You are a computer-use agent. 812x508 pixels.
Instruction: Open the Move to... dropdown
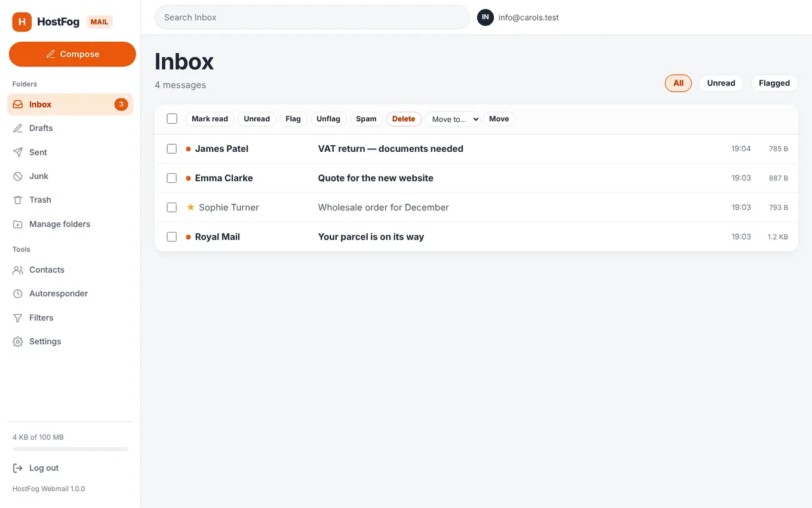tap(453, 119)
